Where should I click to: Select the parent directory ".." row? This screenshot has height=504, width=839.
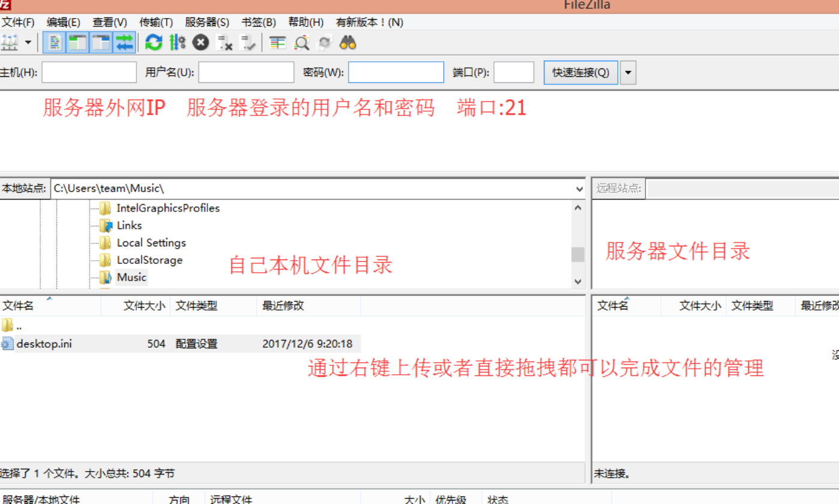[180, 326]
